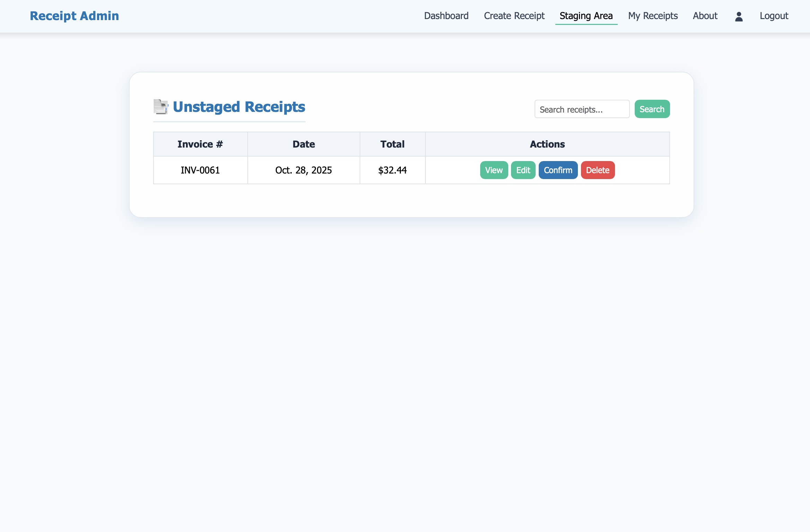Select the INV-0061 invoice cell
Viewport: 810px width, 532px height.
[200, 170]
